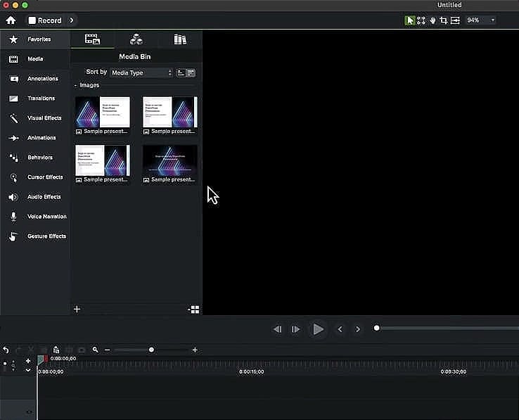
Task: Toggle the round dot beside the track controls
Action: [5, 364]
